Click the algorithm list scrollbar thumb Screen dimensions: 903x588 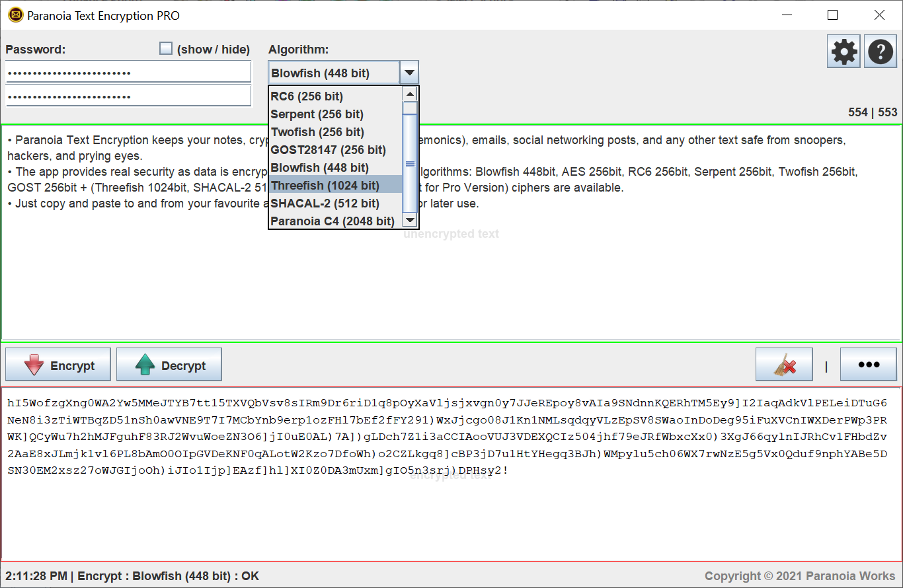coord(410,163)
